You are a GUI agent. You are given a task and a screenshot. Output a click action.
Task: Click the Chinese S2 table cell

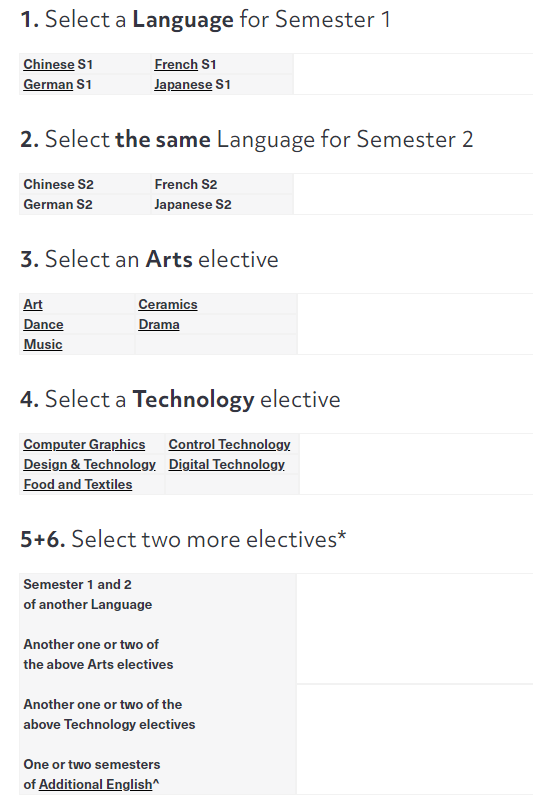[85, 184]
